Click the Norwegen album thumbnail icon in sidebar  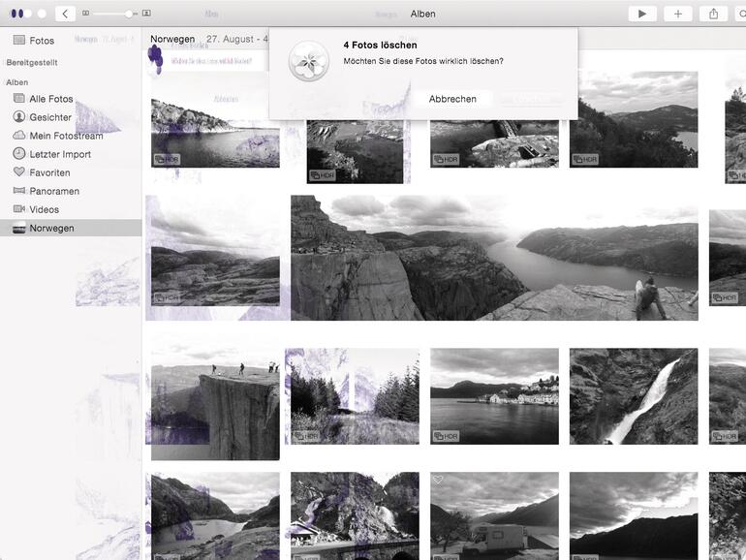19,228
